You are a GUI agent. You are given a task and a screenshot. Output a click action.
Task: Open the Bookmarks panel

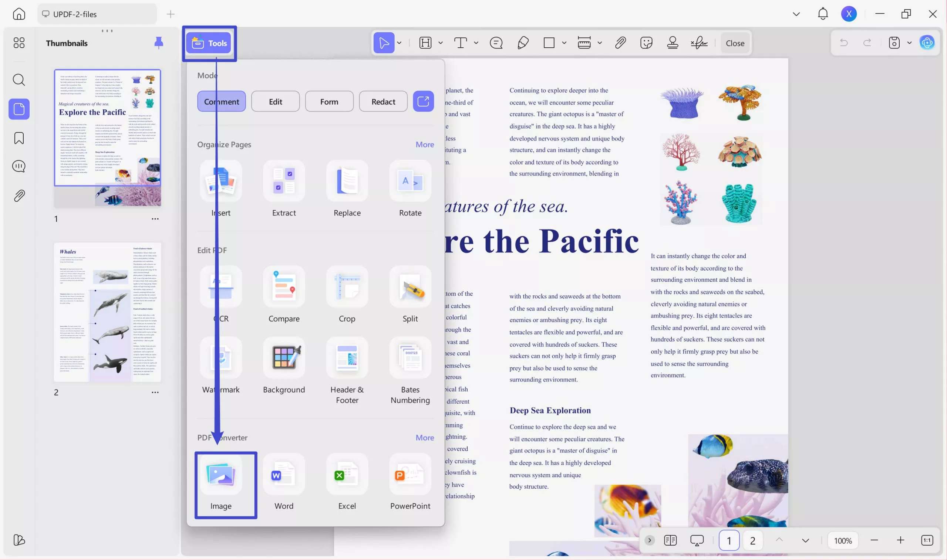tap(18, 138)
